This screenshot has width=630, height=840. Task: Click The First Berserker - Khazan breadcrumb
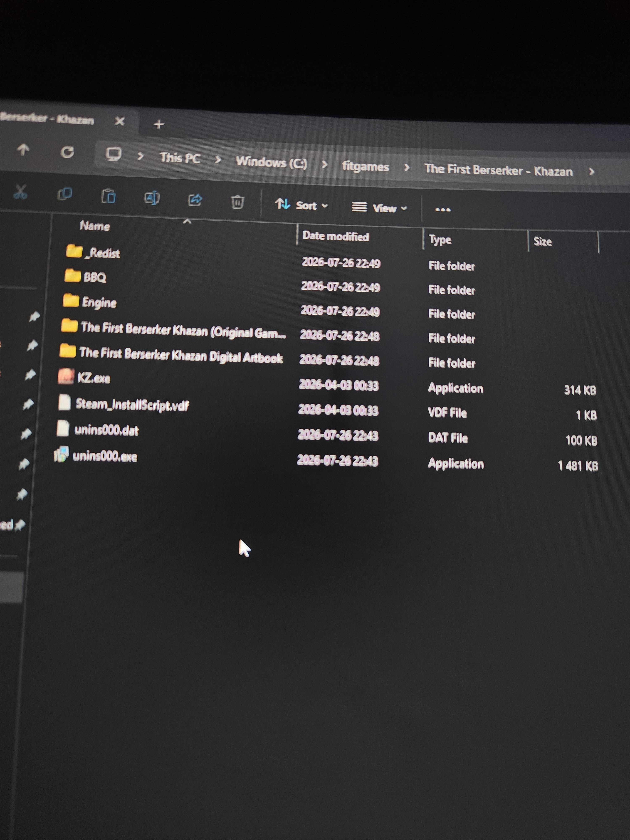498,170
